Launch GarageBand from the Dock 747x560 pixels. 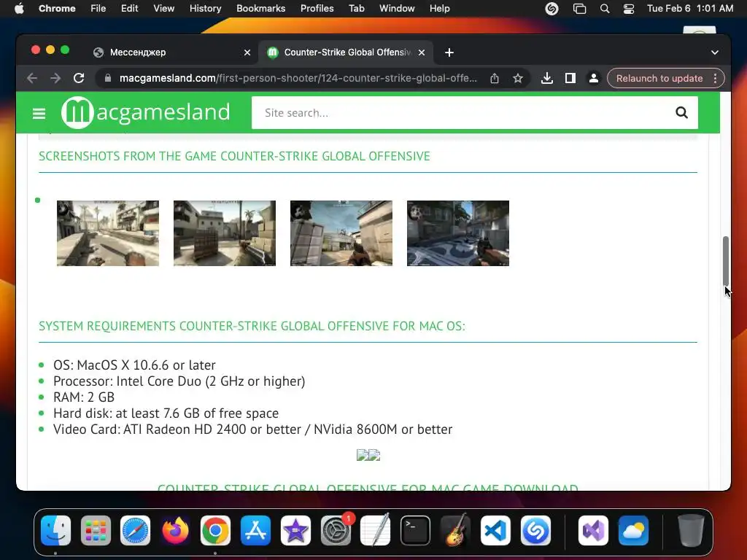[455, 531]
